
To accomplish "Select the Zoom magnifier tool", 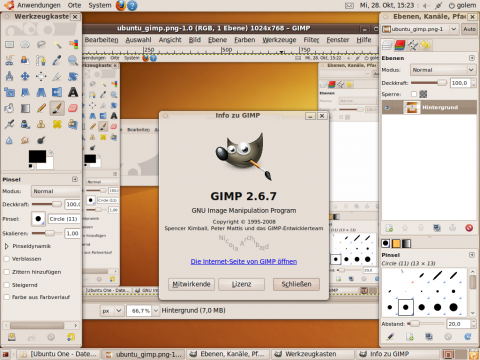I will [73, 60].
